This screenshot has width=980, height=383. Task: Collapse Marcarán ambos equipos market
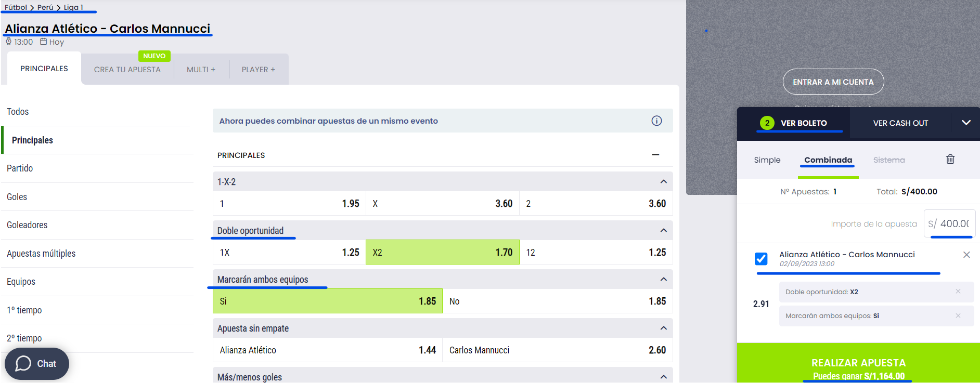pyautogui.click(x=663, y=279)
